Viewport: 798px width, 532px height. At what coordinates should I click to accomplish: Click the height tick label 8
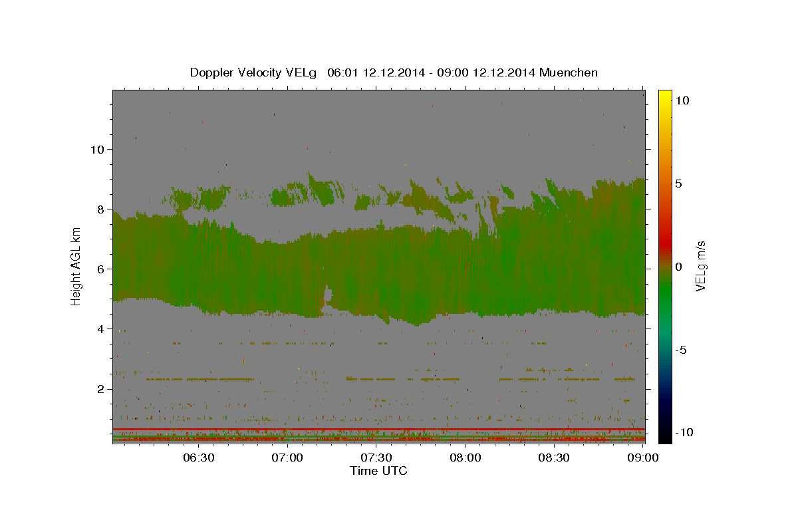point(100,209)
